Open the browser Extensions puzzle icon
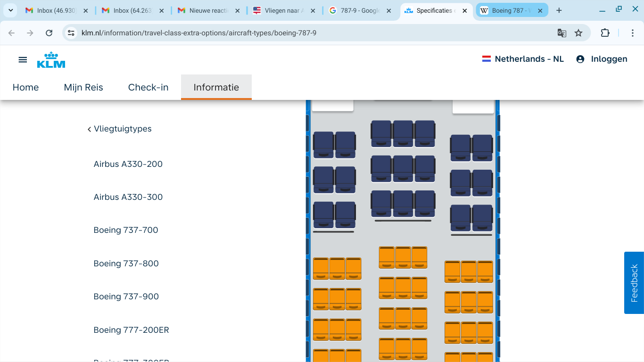This screenshot has height=362, width=644. point(605,33)
